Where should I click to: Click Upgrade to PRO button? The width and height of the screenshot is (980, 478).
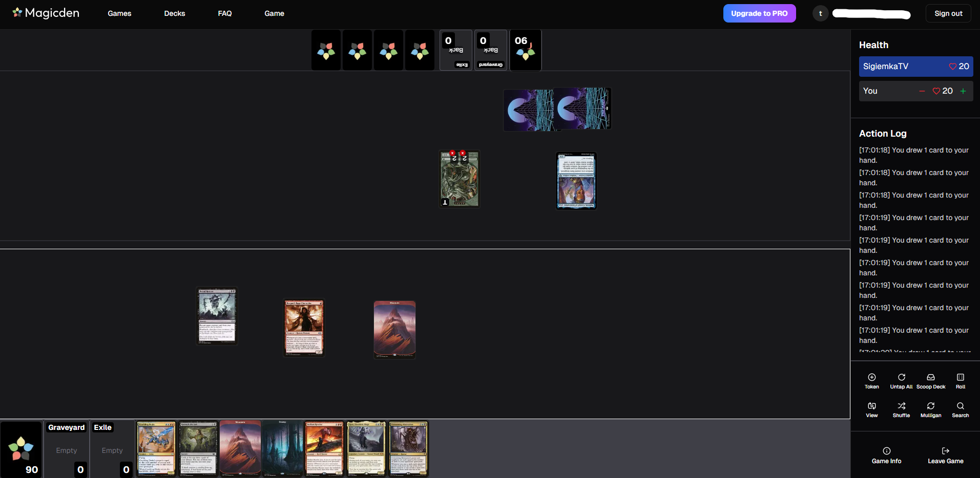click(x=759, y=13)
